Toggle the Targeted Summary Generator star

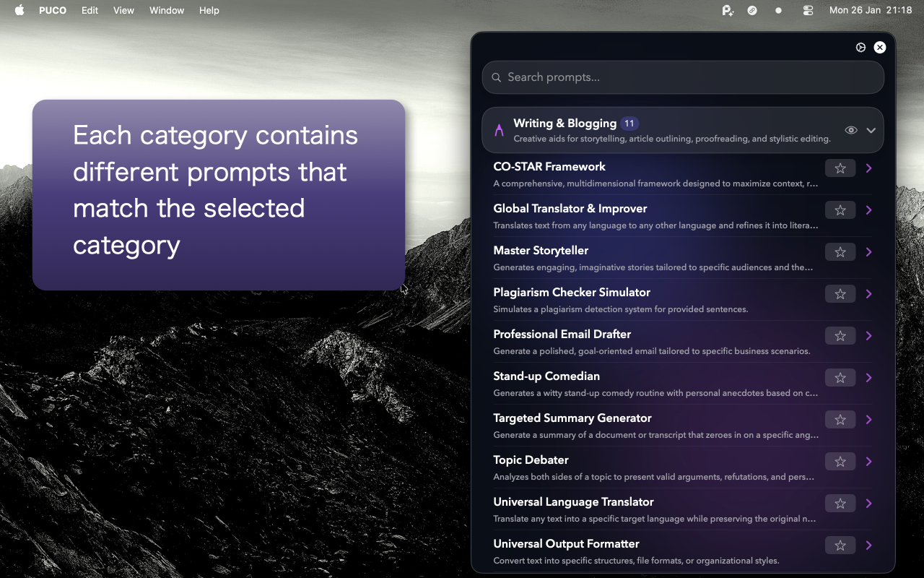(x=840, y=419)
